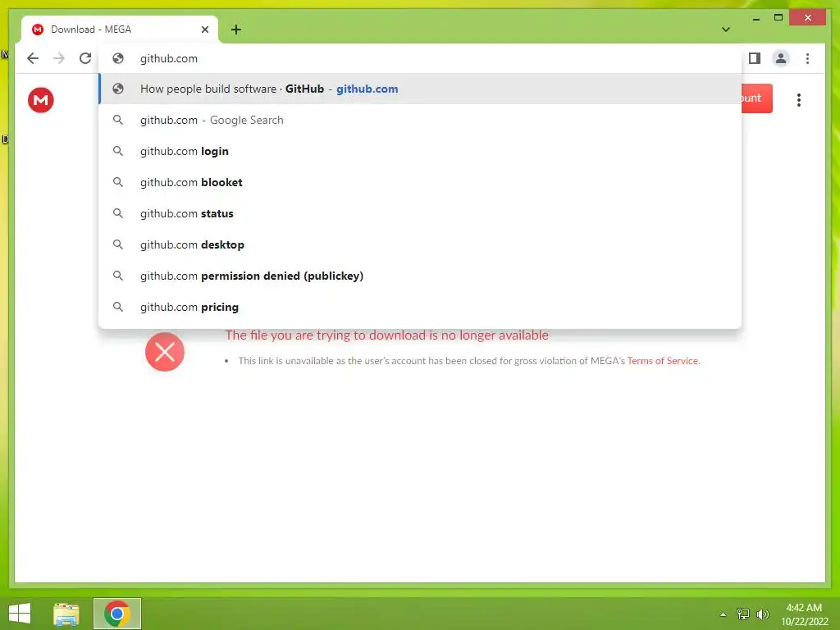This screenshot has height=630, width=840.
Task: Click the partly hidden red account button
Action: click(757, 98)
